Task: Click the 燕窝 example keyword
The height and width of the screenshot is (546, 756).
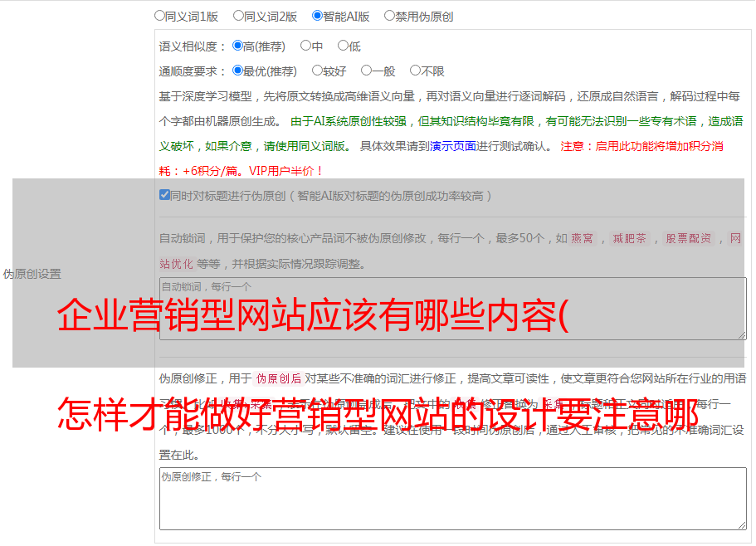Action: coord(583,238)
